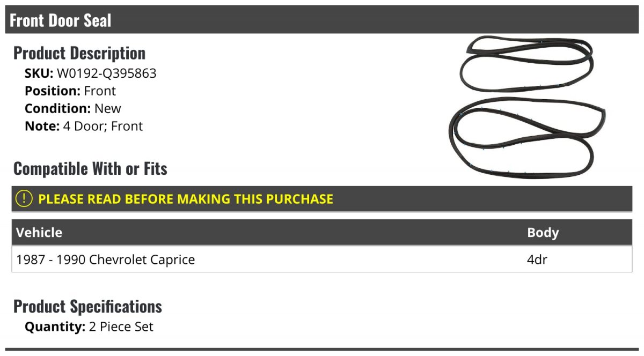644x356 pixels.
Task: Click the Quantity: 2 Piece Set line
Action: [x=89, y=327]
